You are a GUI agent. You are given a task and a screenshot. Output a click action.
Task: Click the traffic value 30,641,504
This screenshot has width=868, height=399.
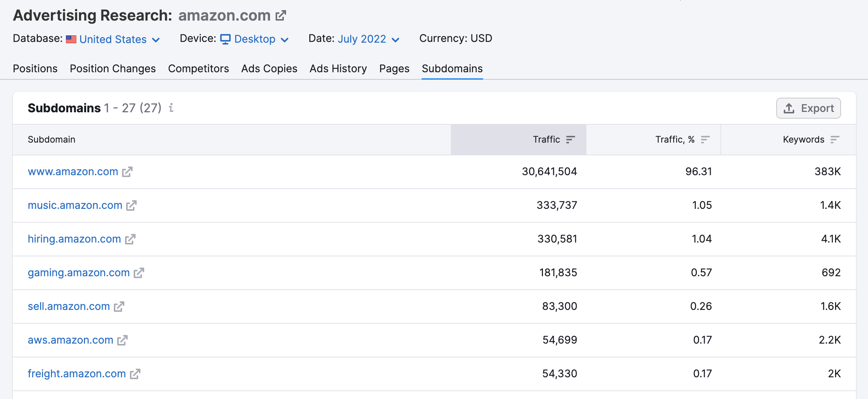[x=549, y=171]
